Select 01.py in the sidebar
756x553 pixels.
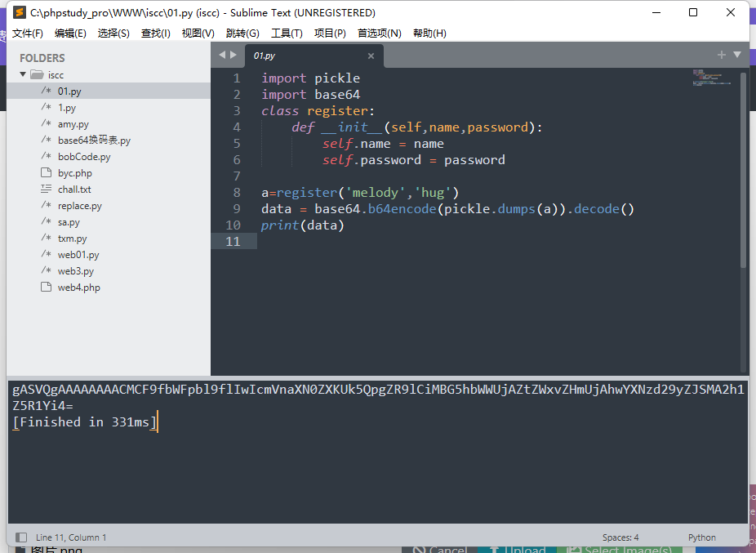coord(109,91)
